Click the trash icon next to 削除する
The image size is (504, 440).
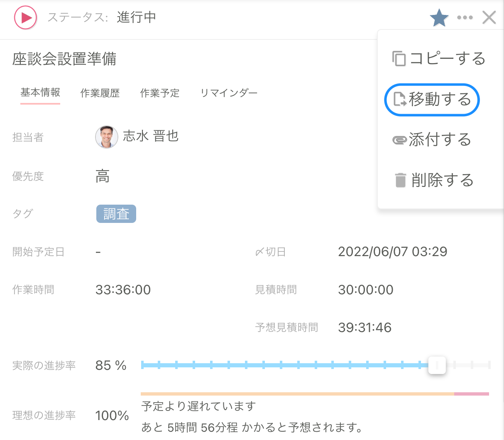pos(400,180)
